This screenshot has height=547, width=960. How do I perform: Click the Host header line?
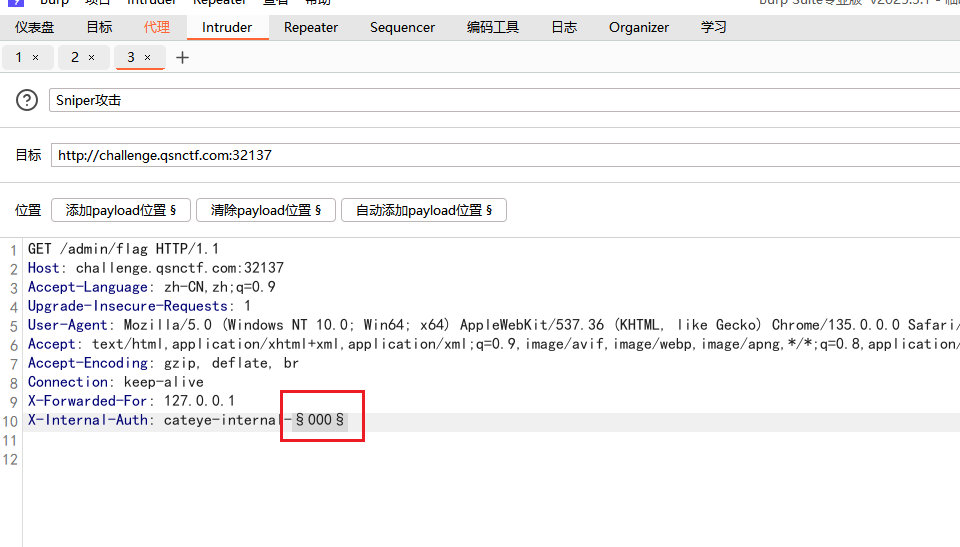(156, 268)
